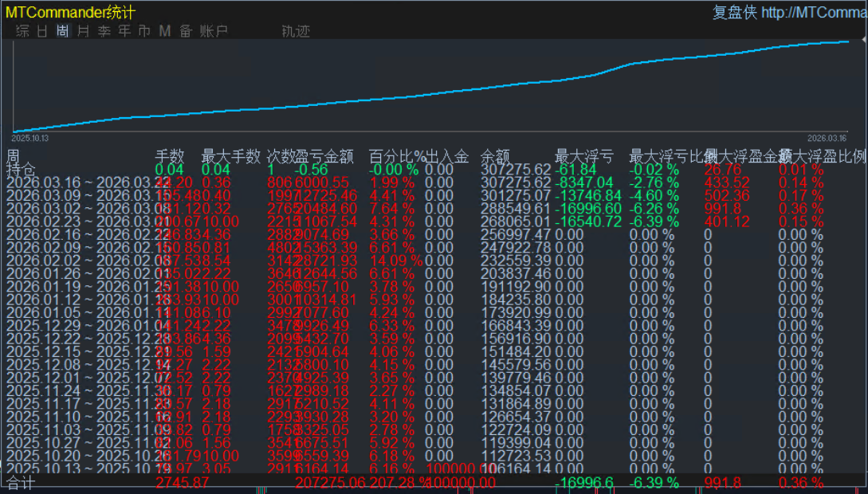Click balance value 184235.80

pos(516,300)
